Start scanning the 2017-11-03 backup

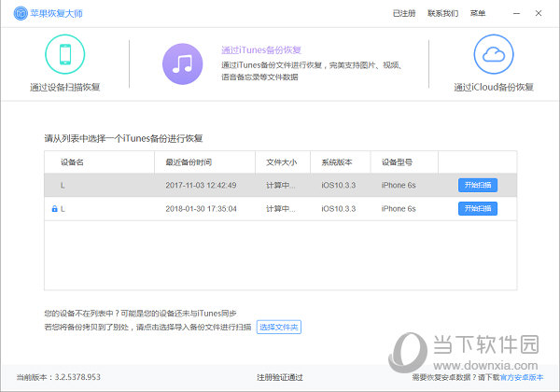pos(478,185)
